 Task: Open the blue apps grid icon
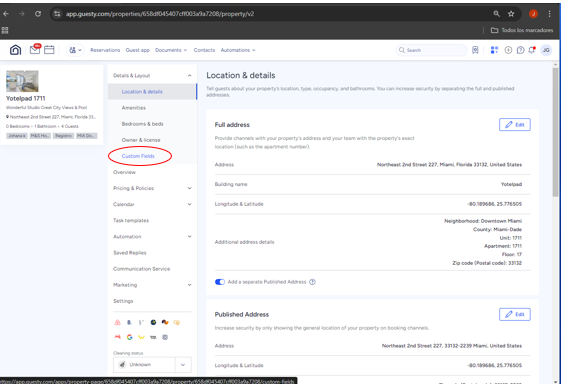coord(494,50)
